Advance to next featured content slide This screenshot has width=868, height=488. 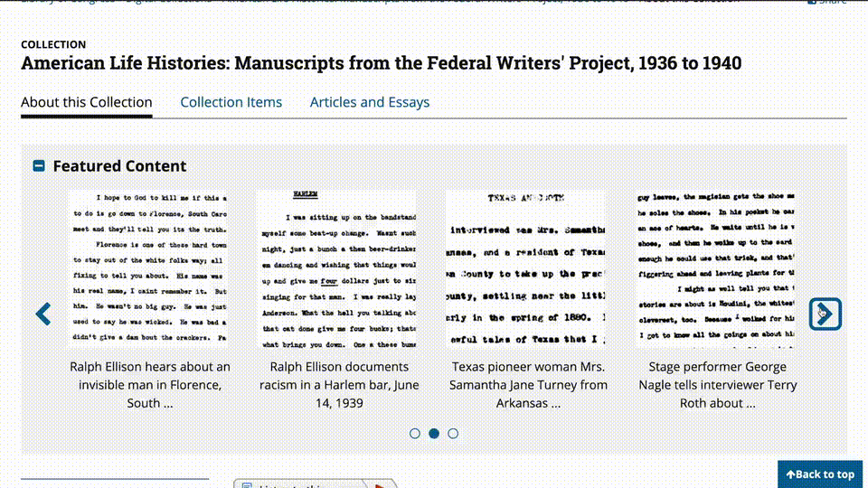pyautogui.click(x=825, y=314)
